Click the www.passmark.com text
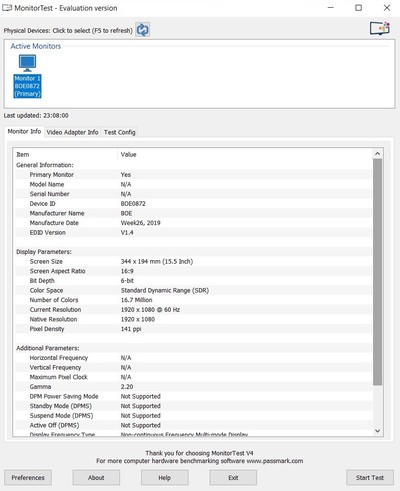 click(x=275, y=461)
